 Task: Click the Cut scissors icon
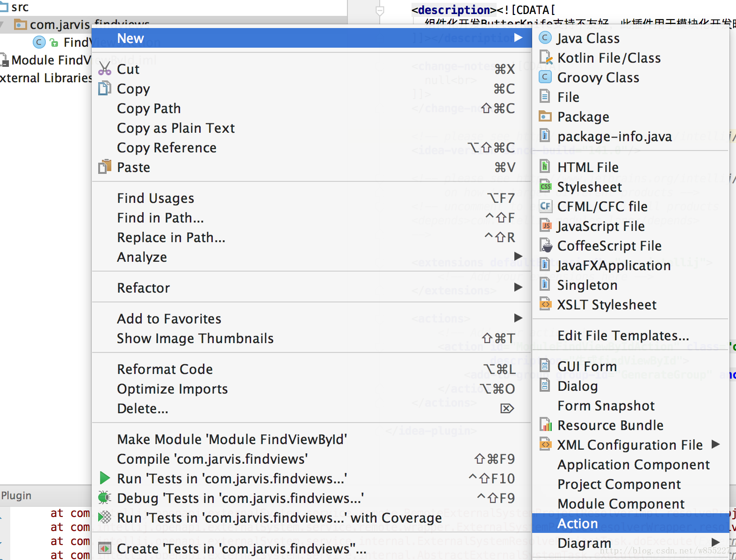click(x=105, y=69)
